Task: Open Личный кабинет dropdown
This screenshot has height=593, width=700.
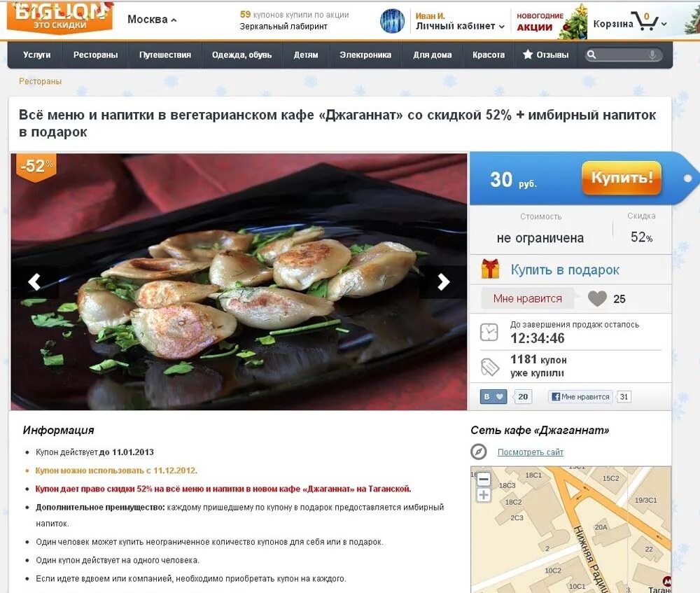Action: pyautogui.click(x=460, y=27)
